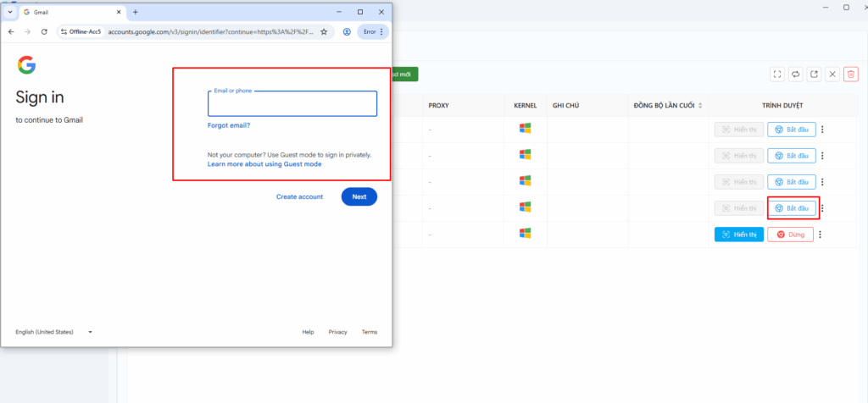Open a new browser tab
This screenshot has width=868, height=403.
click(x=136, y=12)
